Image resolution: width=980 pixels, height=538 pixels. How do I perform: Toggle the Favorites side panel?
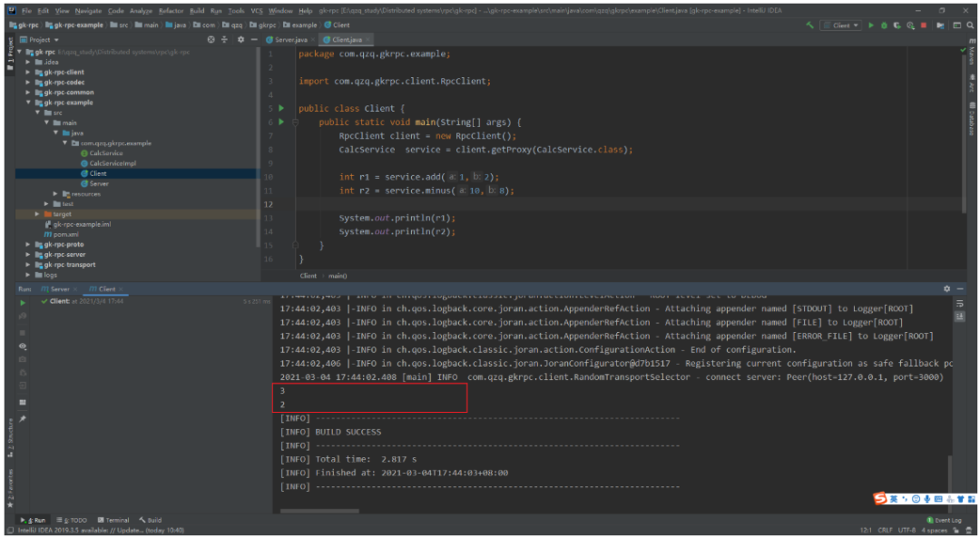pos(10,485)
